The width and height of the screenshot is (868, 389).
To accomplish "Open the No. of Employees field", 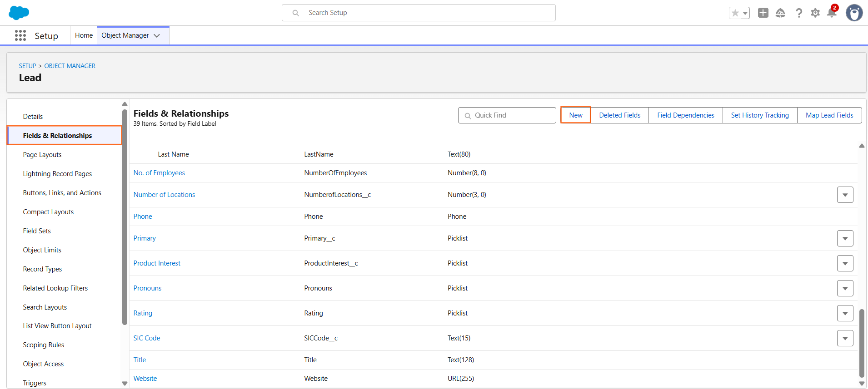I will pyautogui.click(x=159, y=173).
